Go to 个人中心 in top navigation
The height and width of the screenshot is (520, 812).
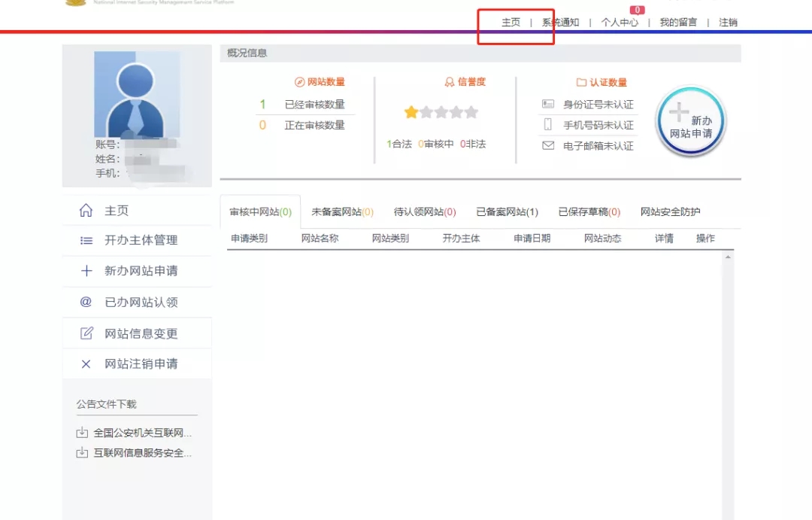tap(620, 23)
